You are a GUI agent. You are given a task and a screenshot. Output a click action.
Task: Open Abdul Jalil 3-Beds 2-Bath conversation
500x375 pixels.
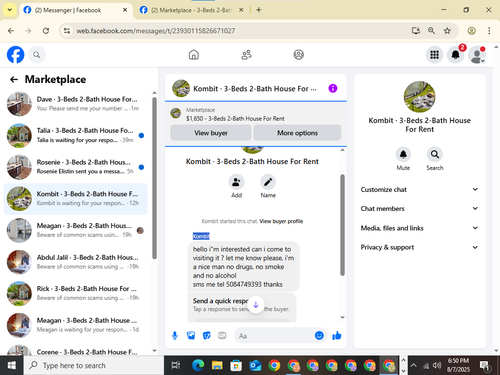click(x=76, y=262)
